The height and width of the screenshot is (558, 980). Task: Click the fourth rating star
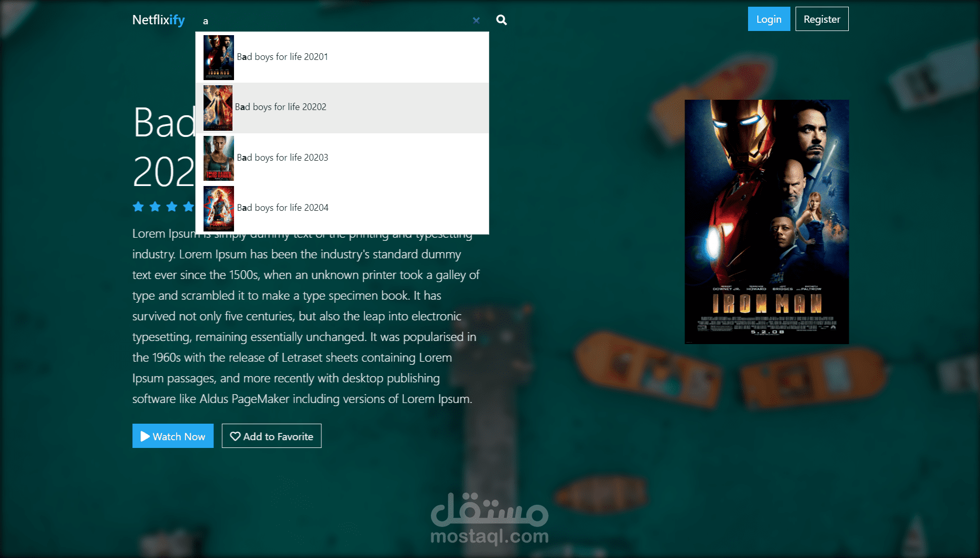(189, 207)
